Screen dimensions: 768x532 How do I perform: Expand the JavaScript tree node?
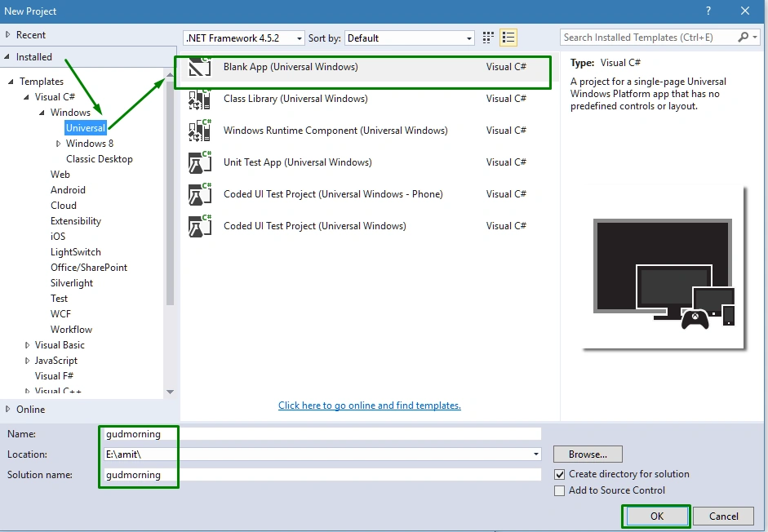(x=27, y=361)
